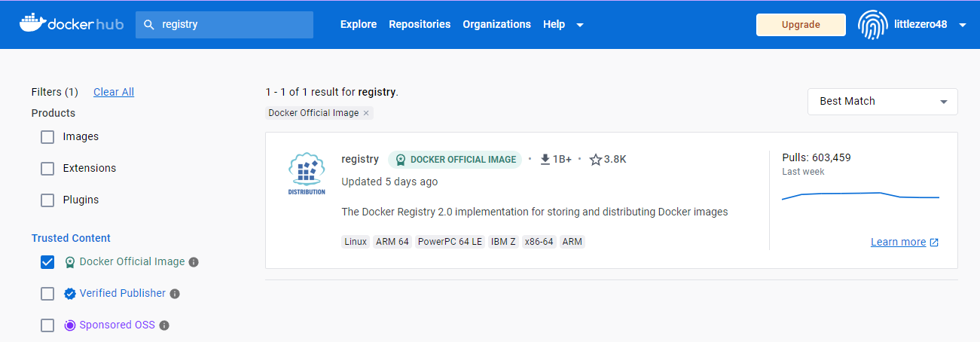Click the registry description text
The height and width of the screenshot is (342, 980).
[535, 212]
